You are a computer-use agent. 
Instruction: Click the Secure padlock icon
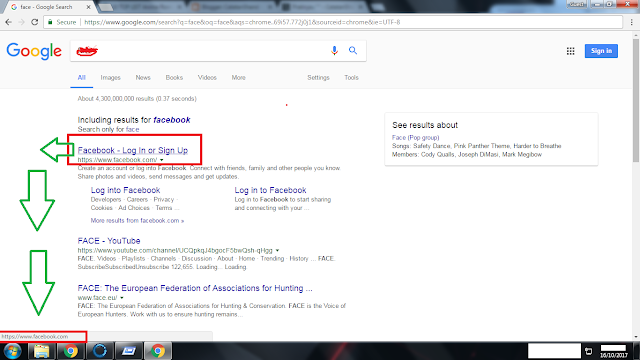[50, 22]
